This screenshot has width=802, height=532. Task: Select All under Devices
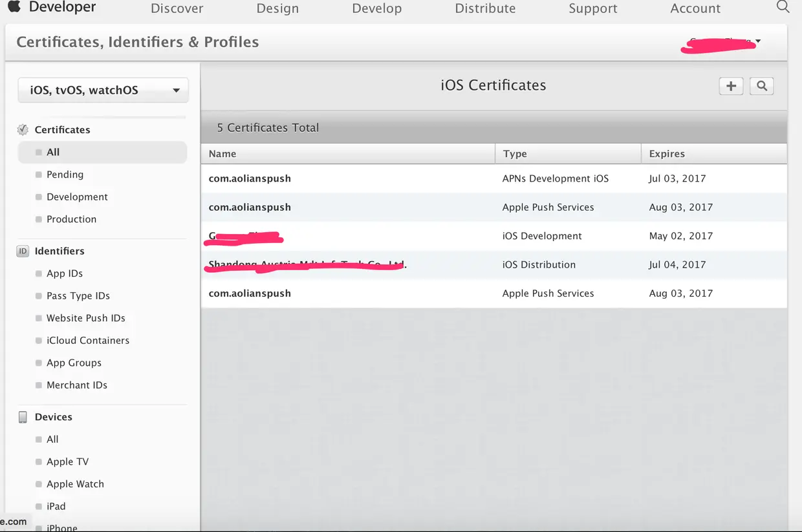click(52, 439)
